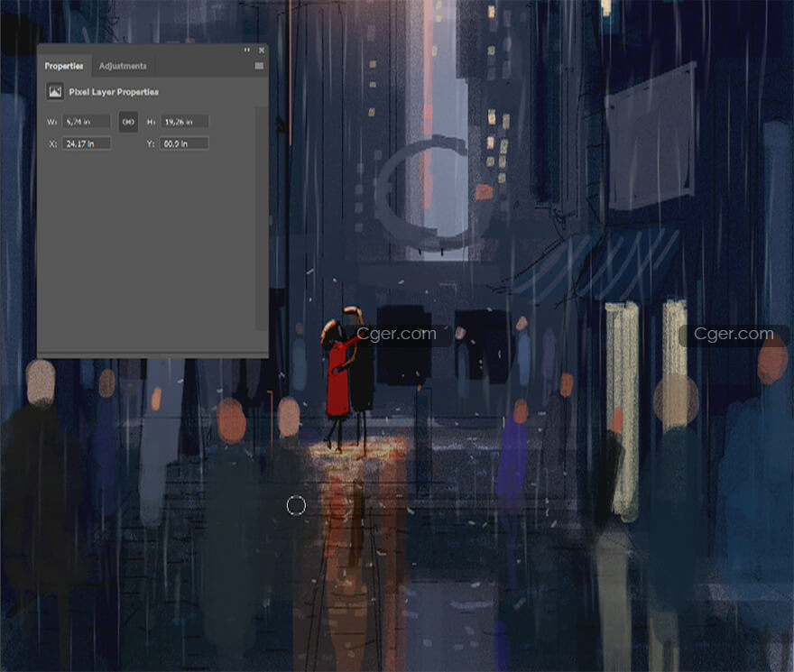
Task: Open the Properties panel options menu
Action: (x=259, y=67)
